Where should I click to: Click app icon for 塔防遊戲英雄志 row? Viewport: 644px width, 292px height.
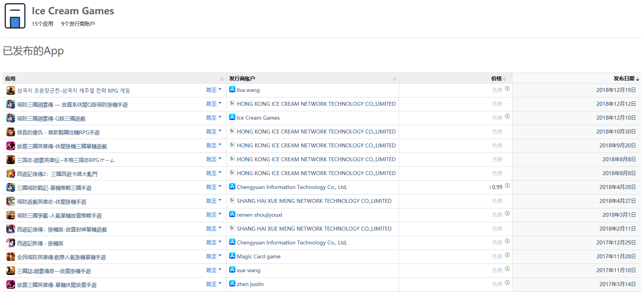(x=11, y=201)
